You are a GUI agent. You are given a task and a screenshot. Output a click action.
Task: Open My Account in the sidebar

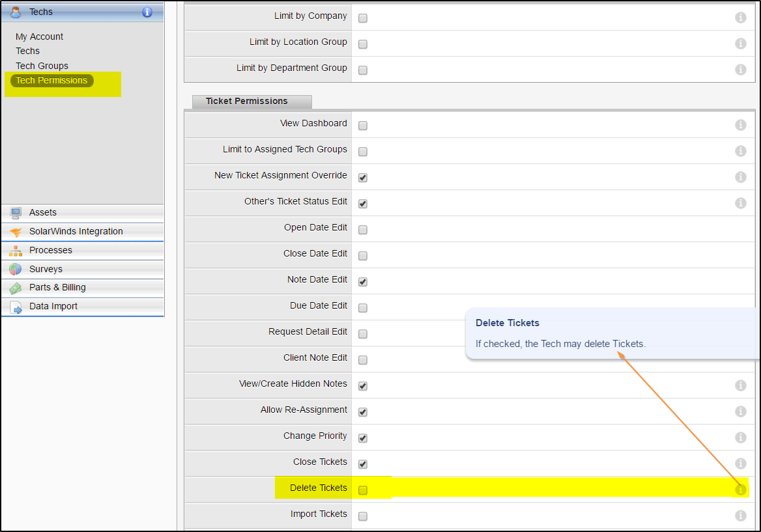pyautogui.click(x=39, y=37)
